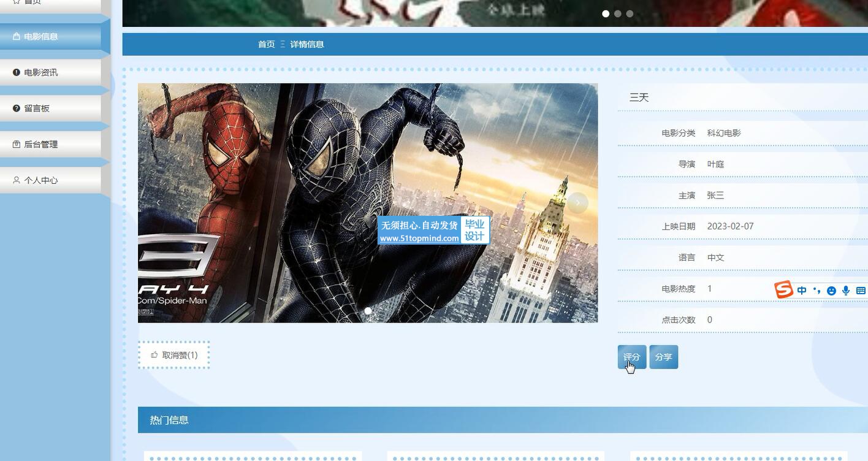Screen dimensions: 868x461
Task: Click the 电影资讯 exclamation icon
Action: pyautogui.click(x=17, y=72)
